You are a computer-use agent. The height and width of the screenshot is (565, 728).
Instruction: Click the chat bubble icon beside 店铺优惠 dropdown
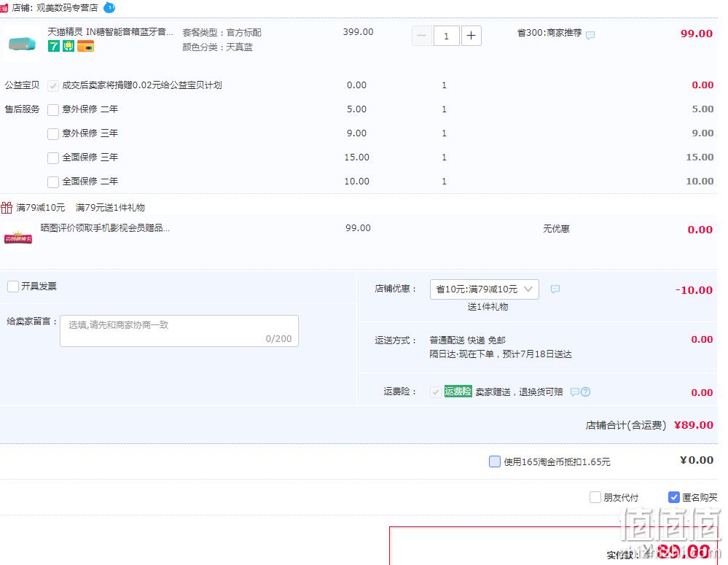coord(555,289)
